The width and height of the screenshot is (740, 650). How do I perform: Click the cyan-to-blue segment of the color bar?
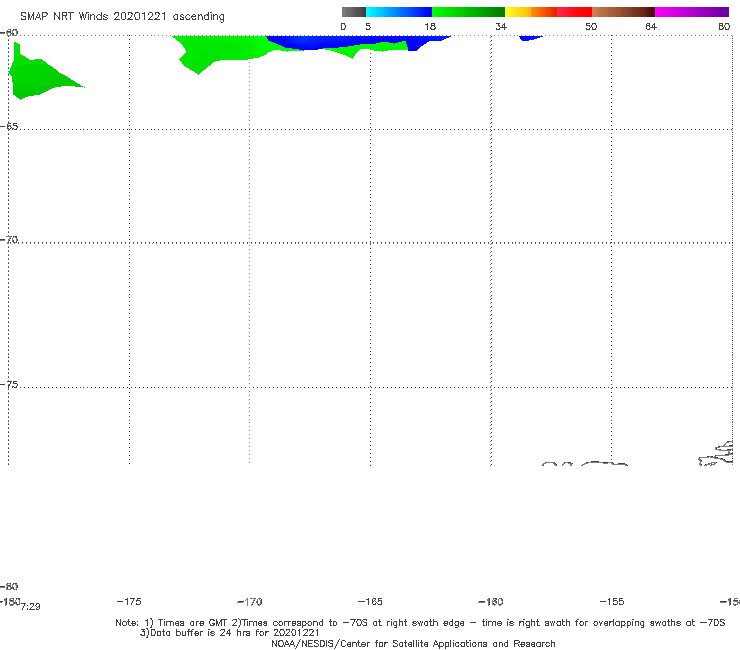point(399,12)
